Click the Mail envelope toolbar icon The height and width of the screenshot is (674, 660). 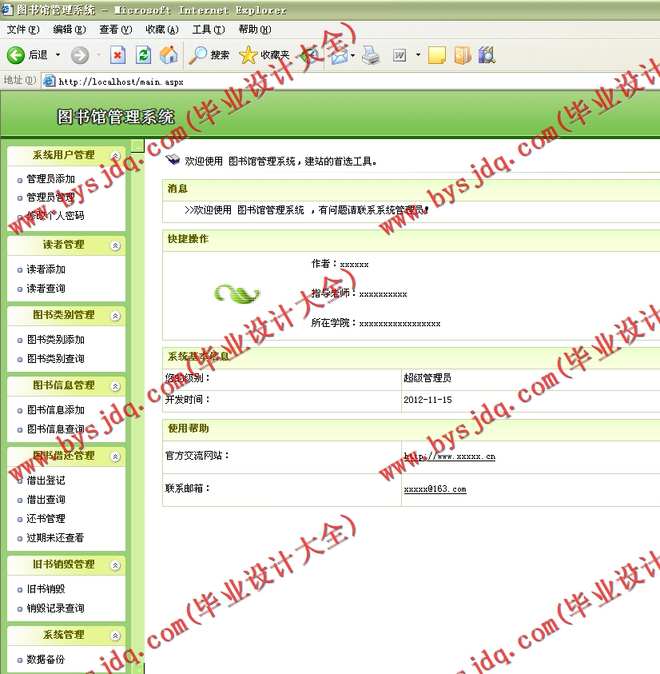click(x=337, y=55)
